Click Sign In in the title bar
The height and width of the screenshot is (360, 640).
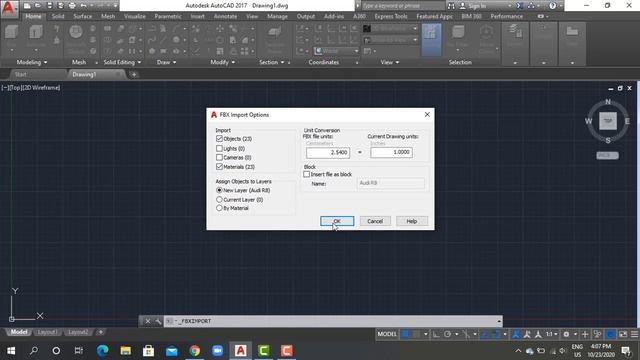pos(477,6)
